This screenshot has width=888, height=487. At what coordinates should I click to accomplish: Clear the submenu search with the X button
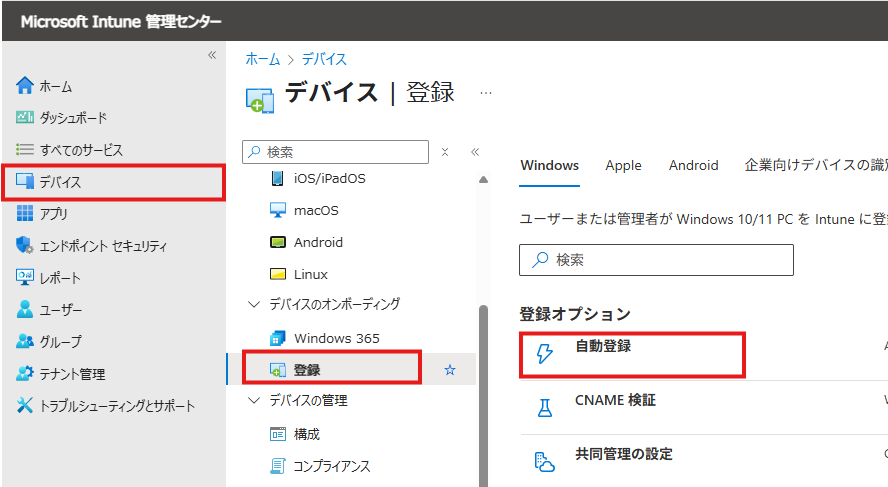click(445, 152)
